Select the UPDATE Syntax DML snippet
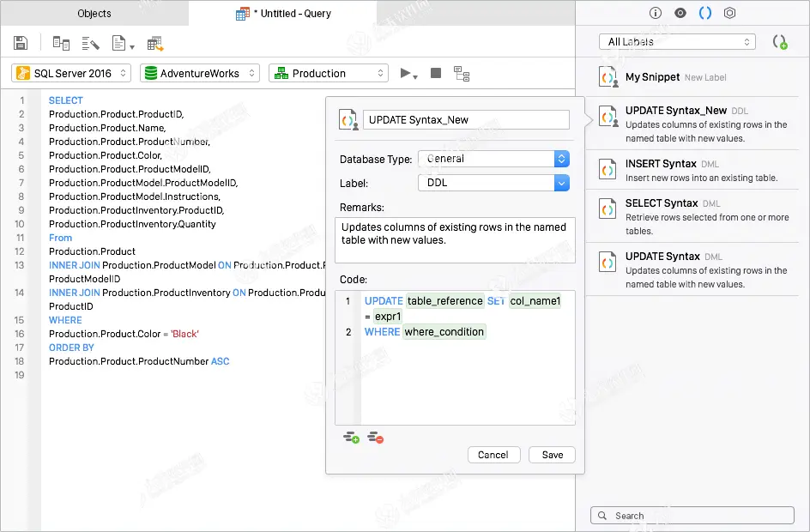Image resolution: width=810 pixels, height=532 pixels. (x=692, y=269)
